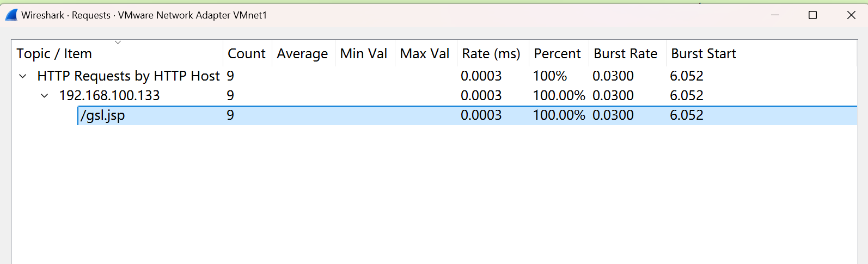The image size is (868, 264).
Task: Minimize the Wireshark Requests window
Action: click(x=775, y=15)
